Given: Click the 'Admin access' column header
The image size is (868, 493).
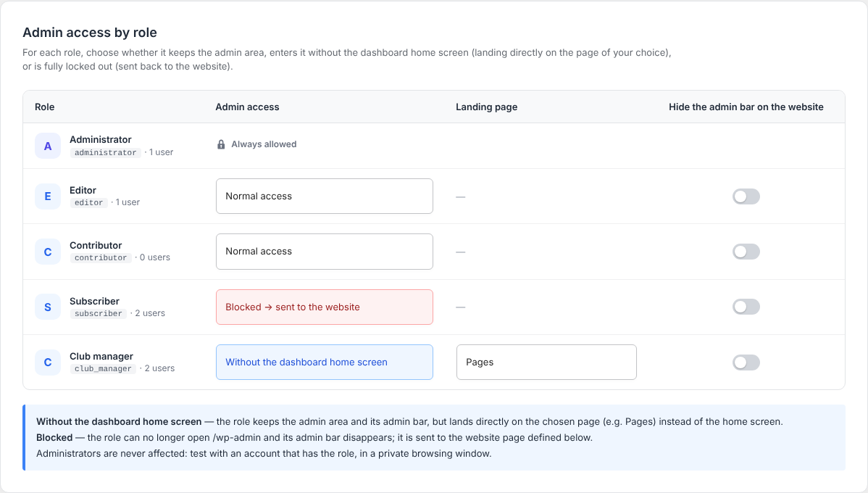Looking at the screenshot, I should (247, 107).
